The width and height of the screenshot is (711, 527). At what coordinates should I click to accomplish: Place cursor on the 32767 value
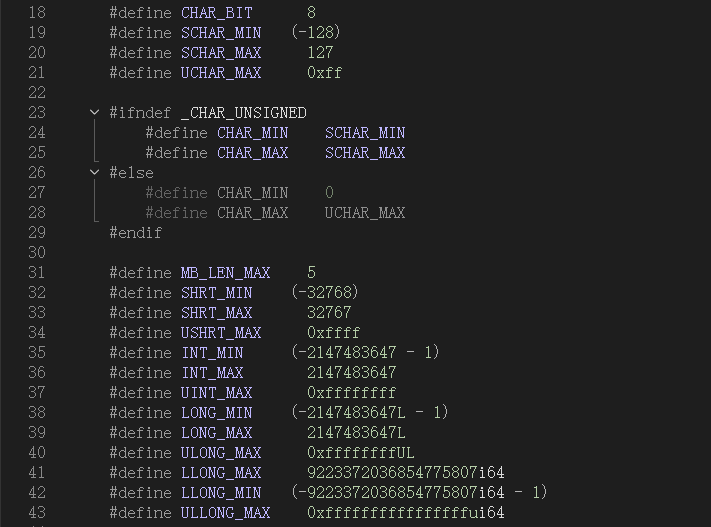(x=329, y=313)
